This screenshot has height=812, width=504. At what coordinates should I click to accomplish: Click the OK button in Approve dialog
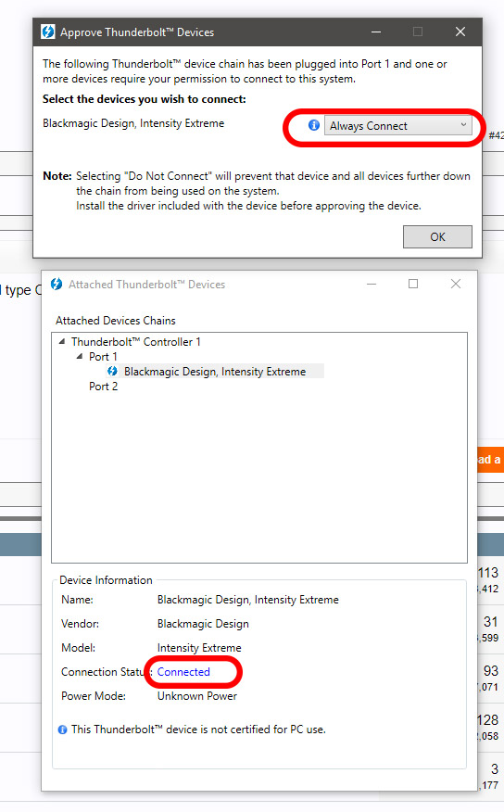coord(437,236)
